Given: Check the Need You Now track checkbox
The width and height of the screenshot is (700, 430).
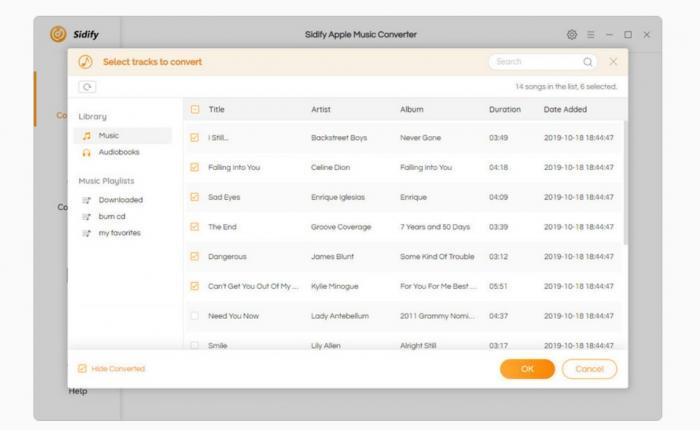Looking at the screenshot, I should click(x=195, y=316).
